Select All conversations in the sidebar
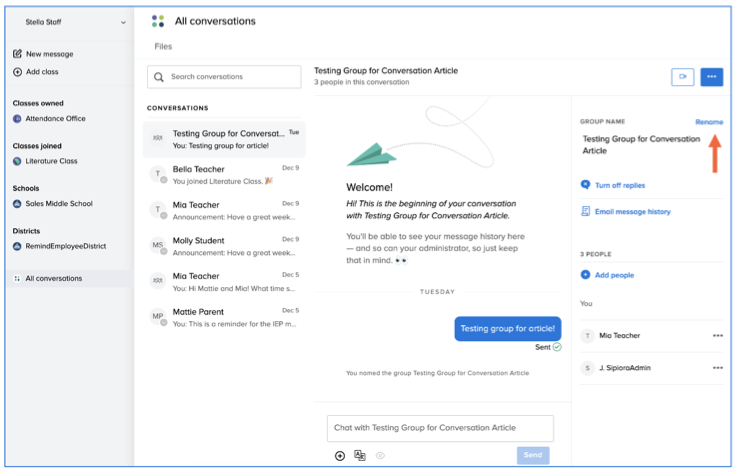The width and height of the screenshot is (736, 472). point(53,279)
